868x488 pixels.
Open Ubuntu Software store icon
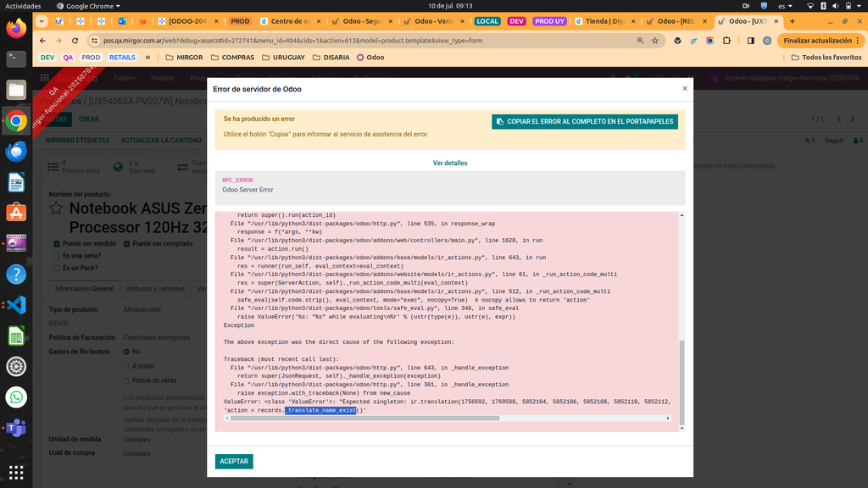click(16, 213)
